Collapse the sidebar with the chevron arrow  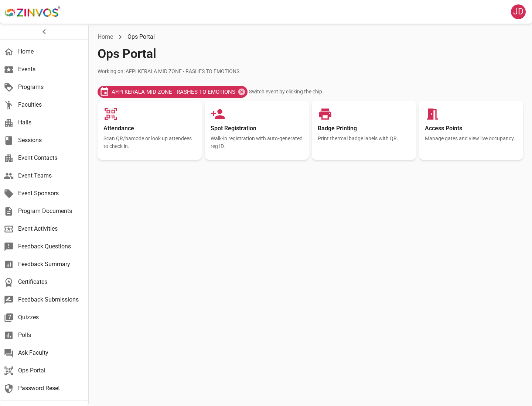coord(44,32)
